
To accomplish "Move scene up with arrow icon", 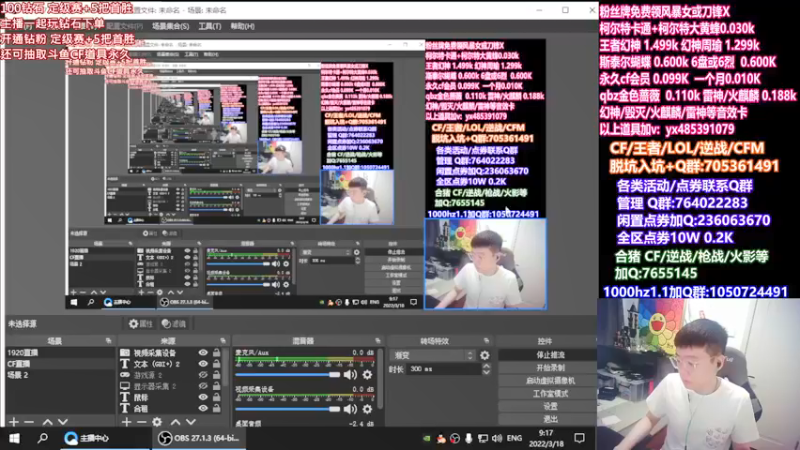I will pyautogui.click(x=47, y=422).
